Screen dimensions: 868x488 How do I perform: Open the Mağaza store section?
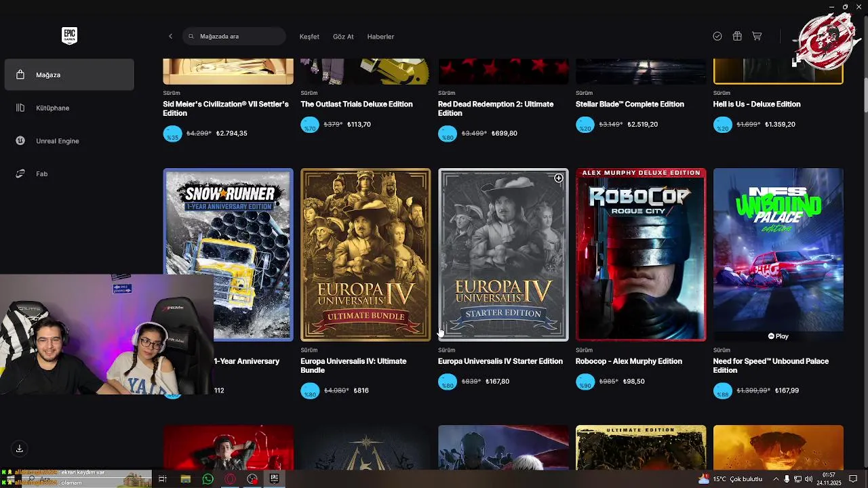(x=69, y=75)
